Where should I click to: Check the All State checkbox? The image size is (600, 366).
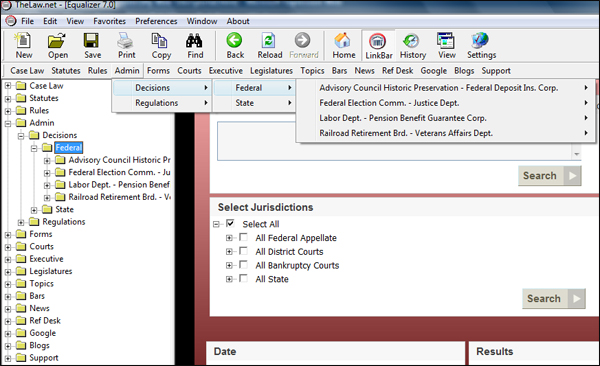click(x=243, y=278)
